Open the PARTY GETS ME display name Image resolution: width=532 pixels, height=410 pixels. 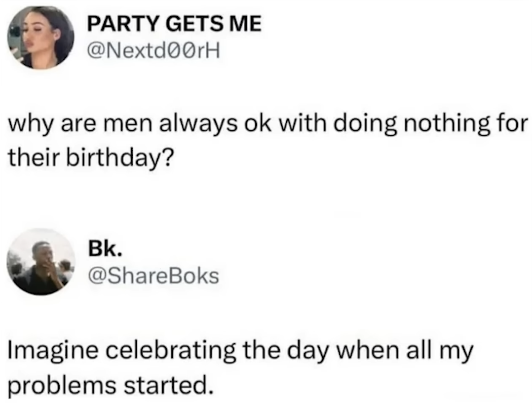point(174,24)
